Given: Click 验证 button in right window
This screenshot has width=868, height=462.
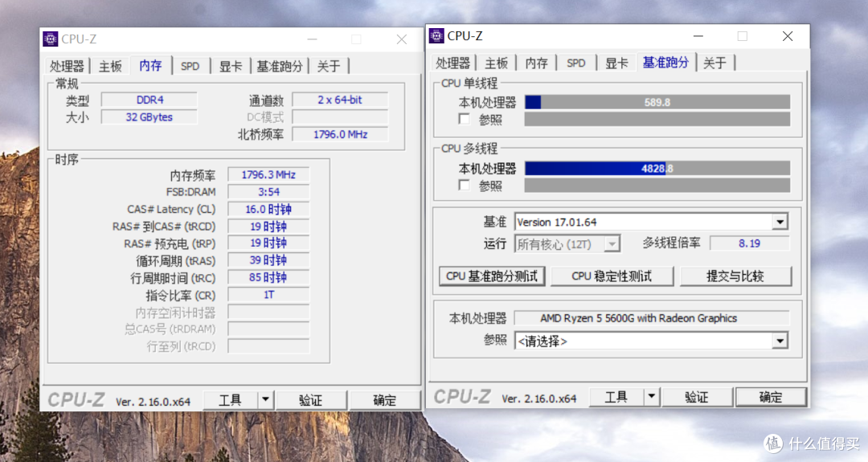Looking at the screenshot, I should click(696, 396).
